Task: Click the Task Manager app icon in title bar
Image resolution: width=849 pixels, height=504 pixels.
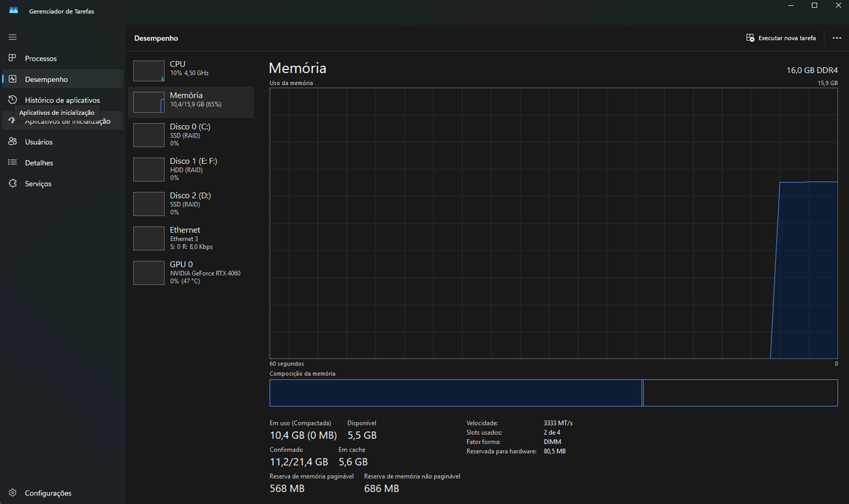Action: (13, 11)
